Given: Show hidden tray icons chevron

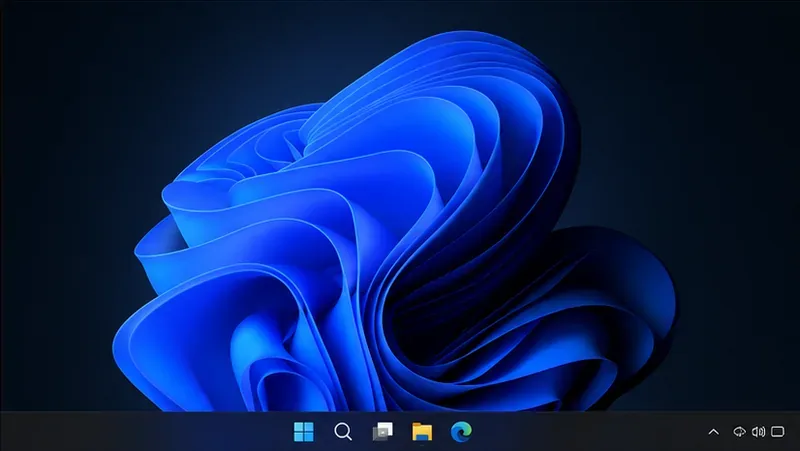Looking at the screenshot, I should (714, 432).
